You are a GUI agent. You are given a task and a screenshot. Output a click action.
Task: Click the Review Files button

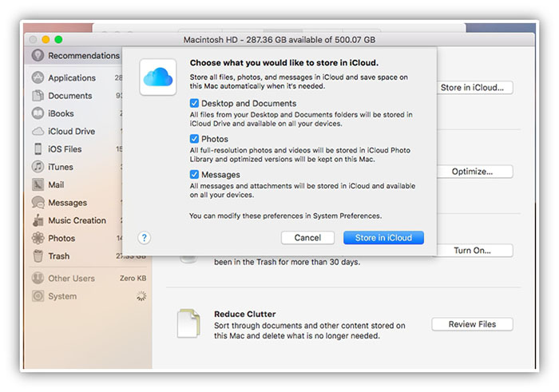[x=473, y=324]
